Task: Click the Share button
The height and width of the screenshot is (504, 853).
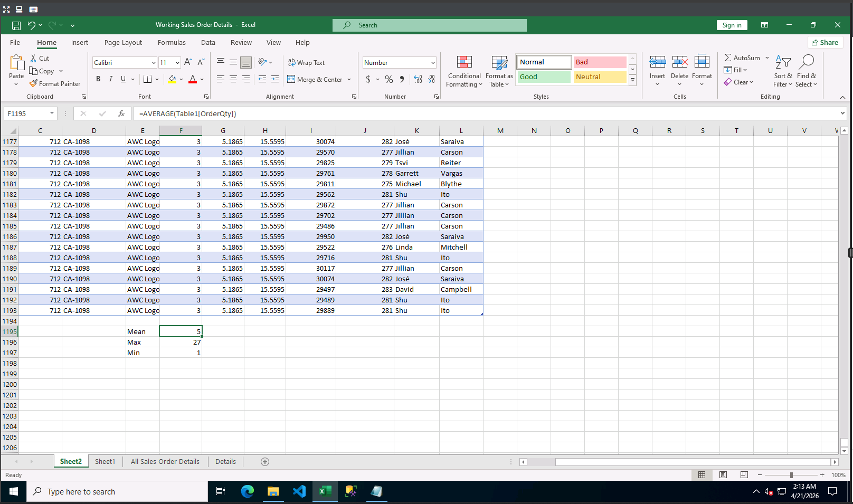Action: [x=825, y=43]
